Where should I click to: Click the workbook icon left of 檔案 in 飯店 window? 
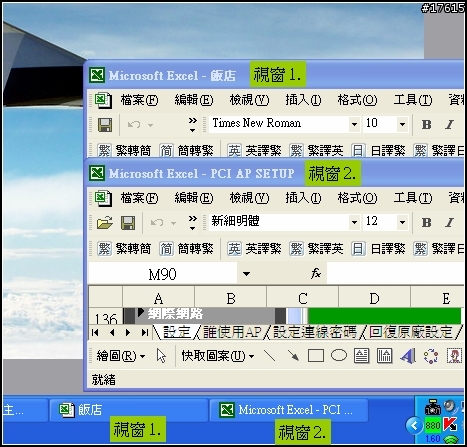click(103, 100)
